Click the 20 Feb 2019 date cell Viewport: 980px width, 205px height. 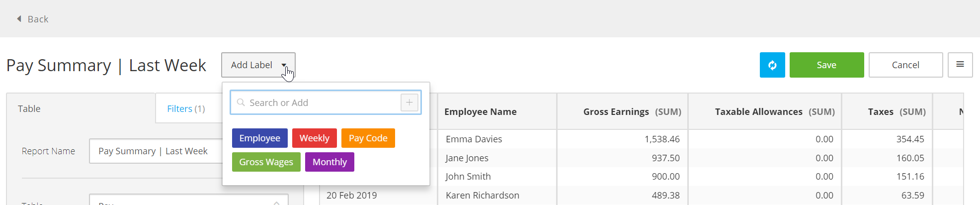[x=351, y=196]
